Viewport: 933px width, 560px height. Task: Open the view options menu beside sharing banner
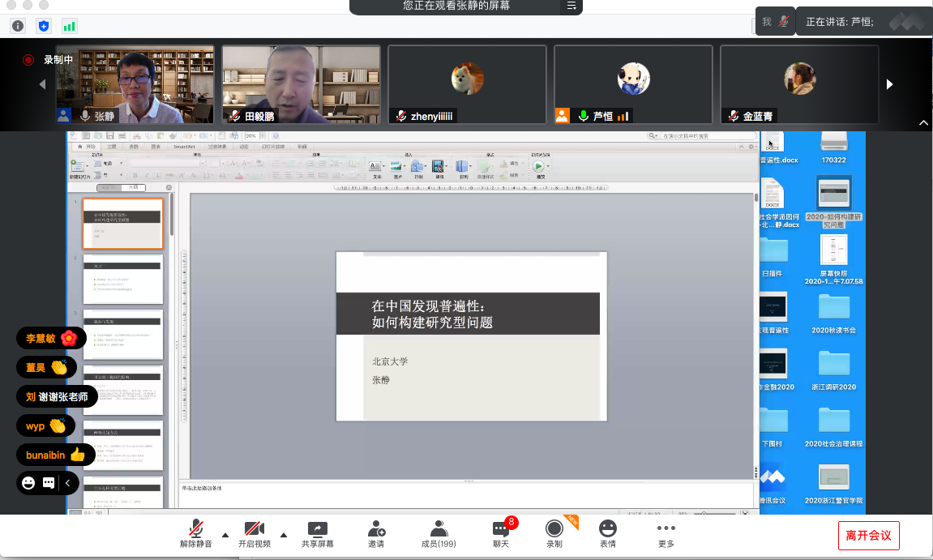[x=571, y=6]
